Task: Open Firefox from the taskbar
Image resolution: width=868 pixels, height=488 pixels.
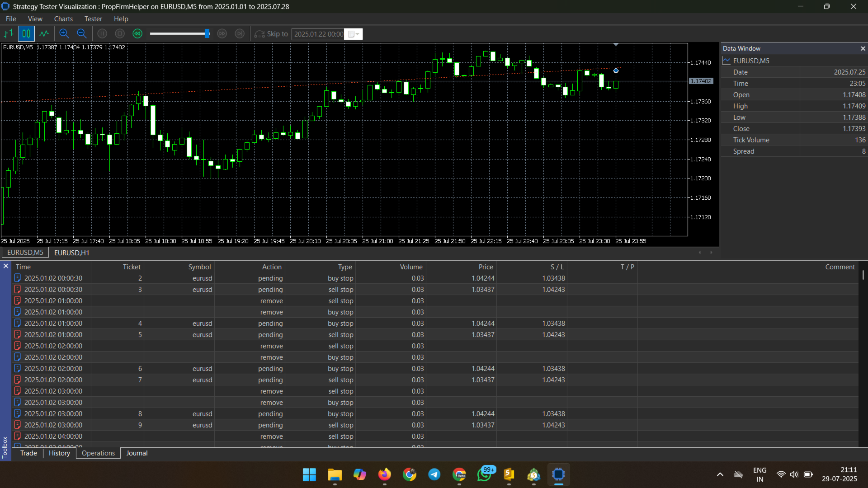Action: click(384, 474)
